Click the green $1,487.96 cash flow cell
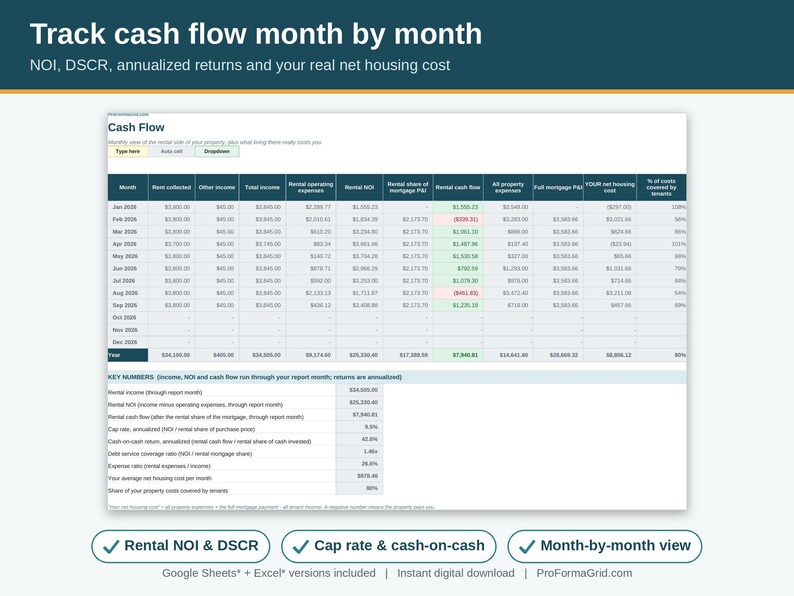 tap(458, 244)
